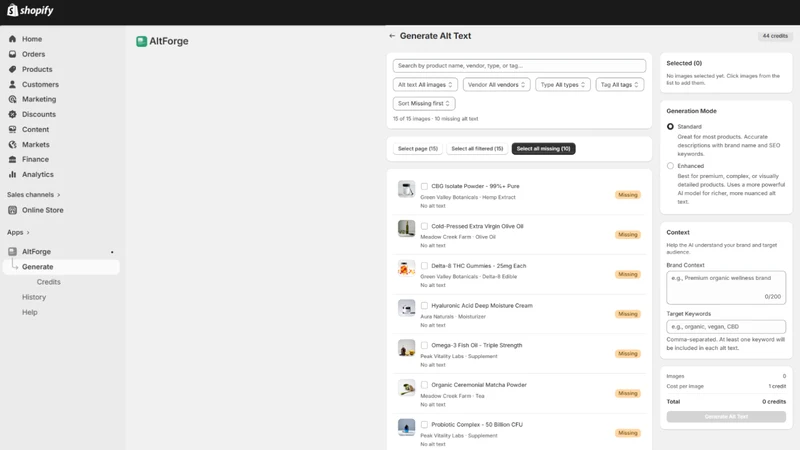Open the Cold-Pressed Olive Oil thumbnail

406,229
